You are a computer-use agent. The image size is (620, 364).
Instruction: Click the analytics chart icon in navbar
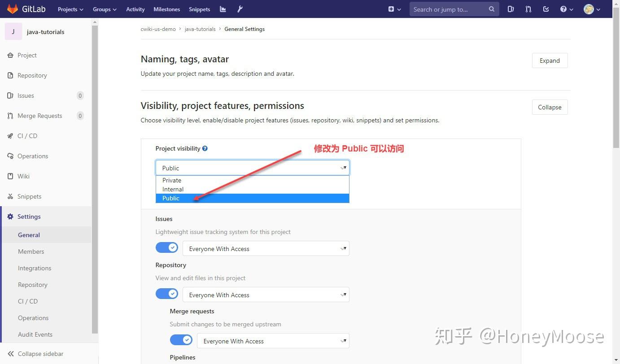click(223, 9)
